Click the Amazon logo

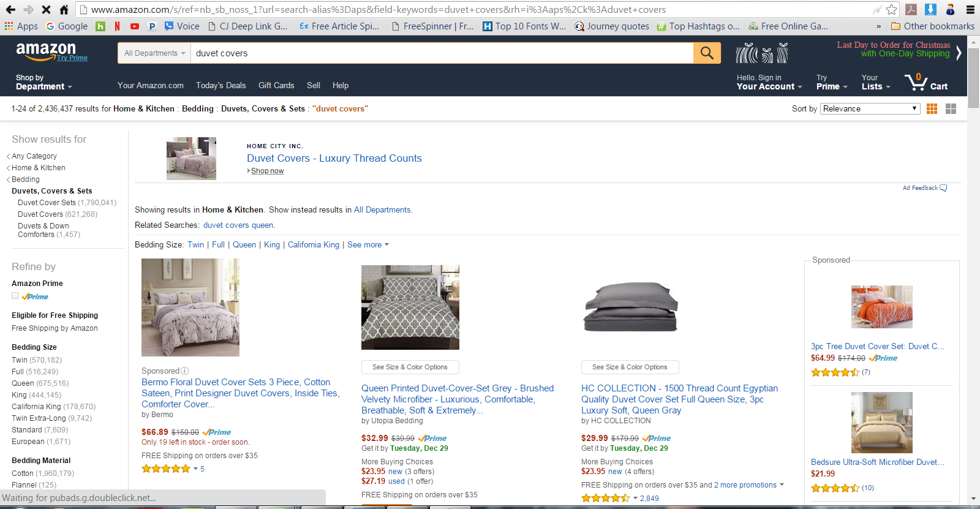(x=46, y=51)
